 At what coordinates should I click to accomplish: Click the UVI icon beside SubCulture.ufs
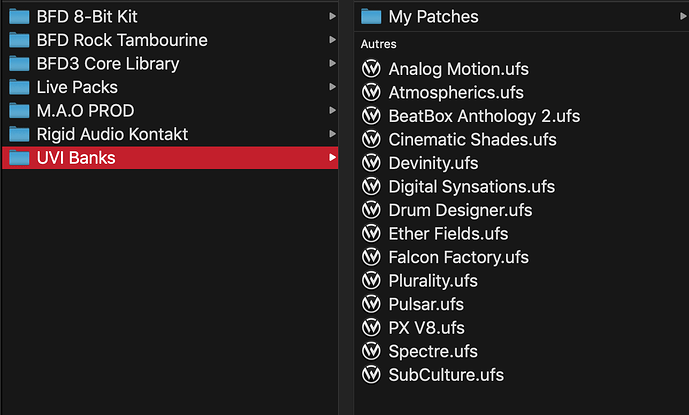372,375
